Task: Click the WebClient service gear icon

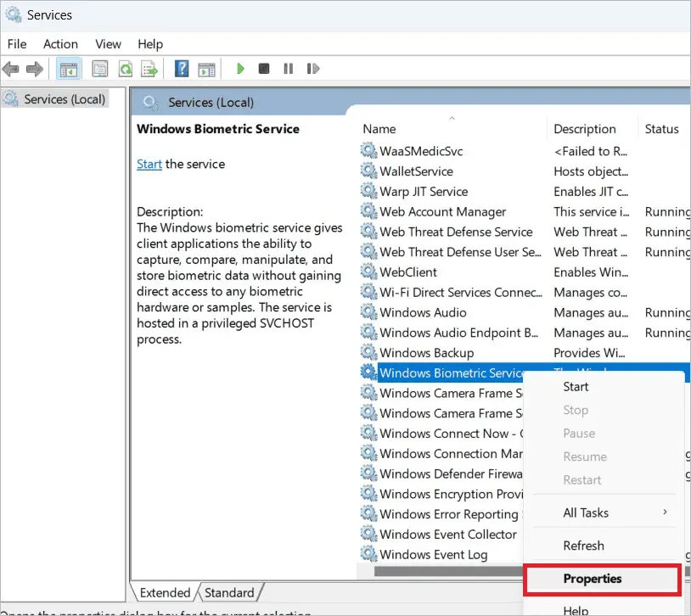Action: point(368,272)
